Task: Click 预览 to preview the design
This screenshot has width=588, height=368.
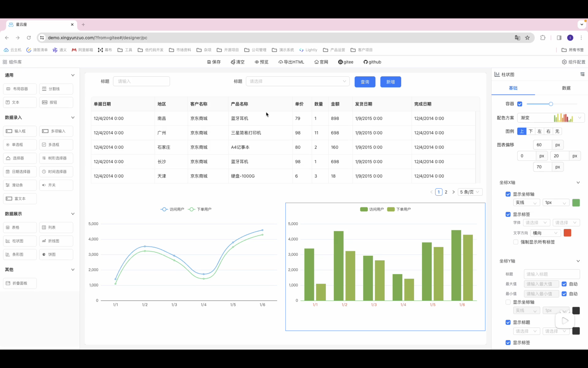Action: click(x=261, y=62)
